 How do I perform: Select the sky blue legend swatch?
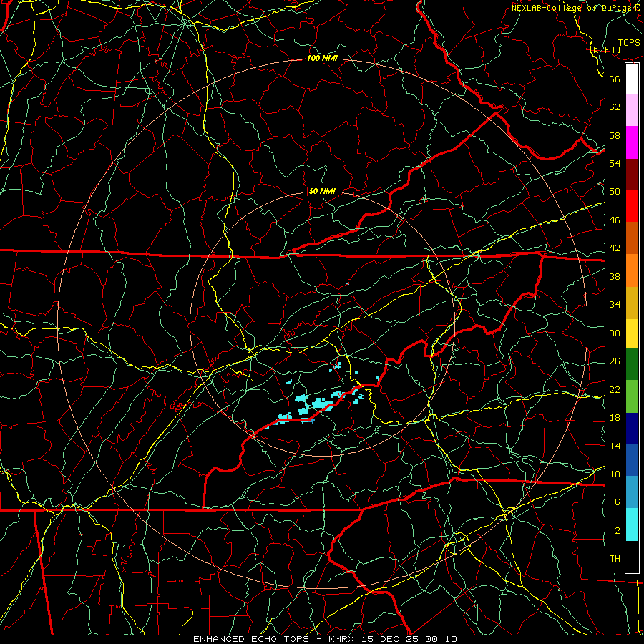pos(632,492)
